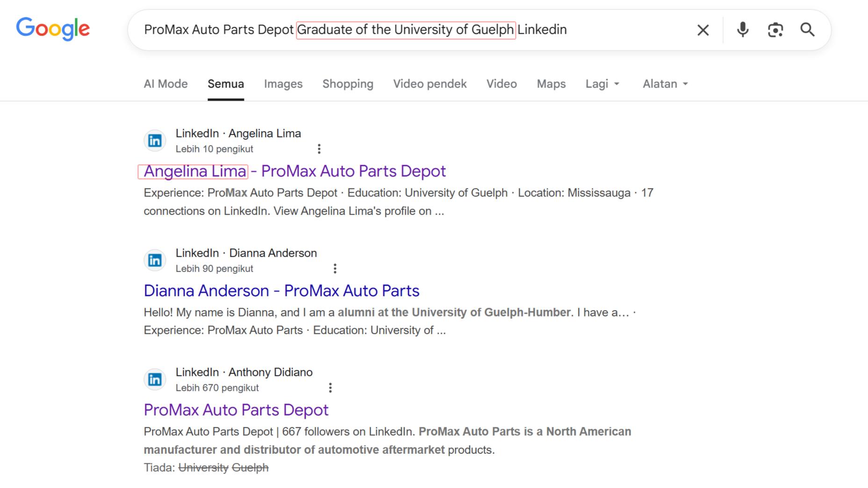Open more options for Dianna Anderson result
868x488 pixels.
point(335,268)
